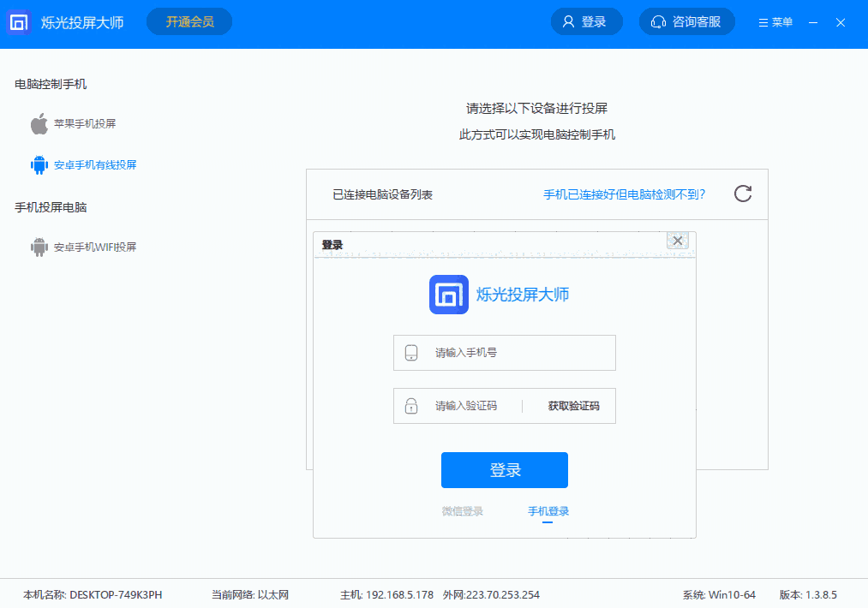Select the Android icon for 安卓手机有线投屏
The width and height of the screenshot is (868, 608).
[x=38, y=164]
